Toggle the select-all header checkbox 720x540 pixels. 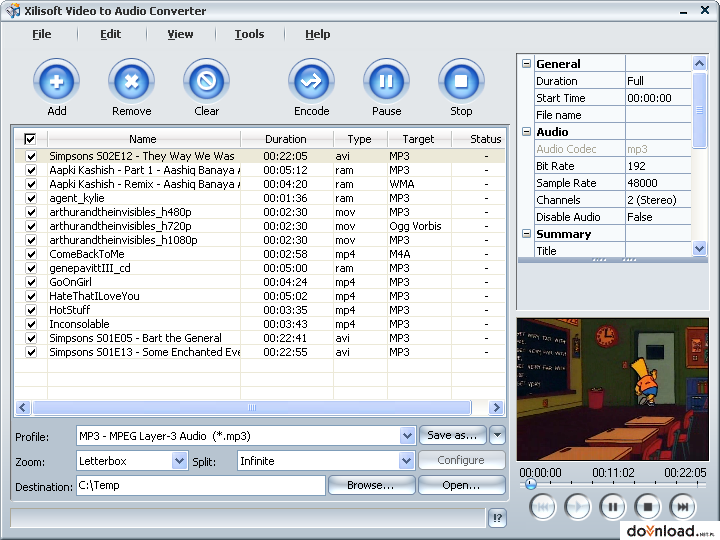30,139
